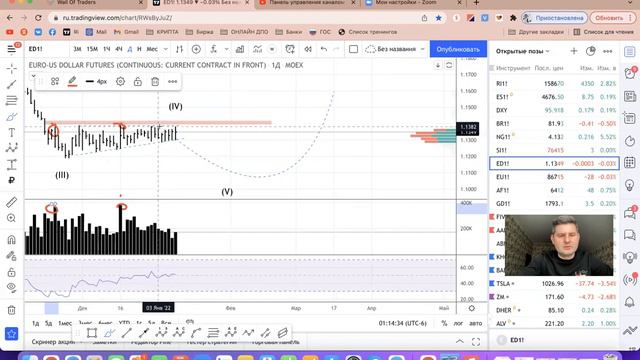
Task: Expand favorite indicators dropdown arrow
Action: pyautogui.click(x=227, y=49)
